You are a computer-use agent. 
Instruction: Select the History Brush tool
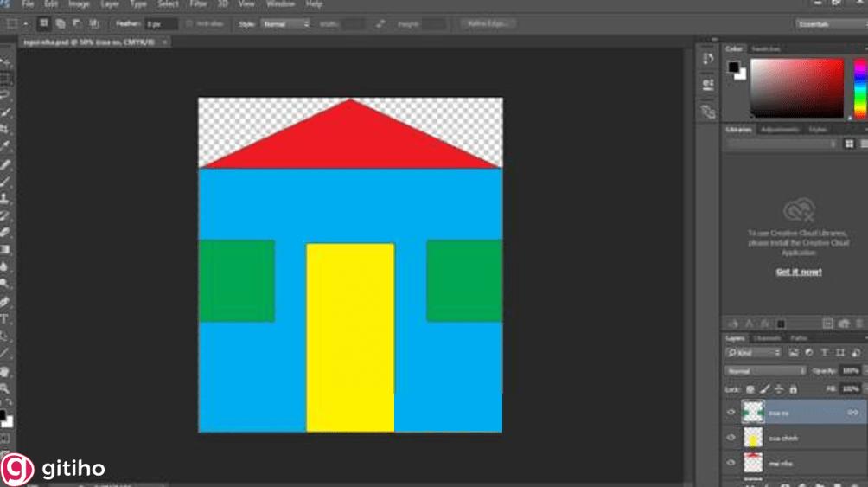5,215
